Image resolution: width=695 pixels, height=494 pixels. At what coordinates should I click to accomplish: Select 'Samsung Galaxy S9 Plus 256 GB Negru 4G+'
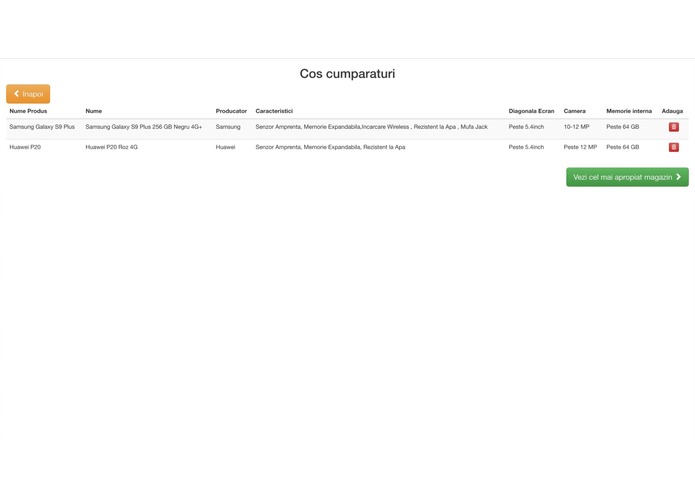point(144,127)
